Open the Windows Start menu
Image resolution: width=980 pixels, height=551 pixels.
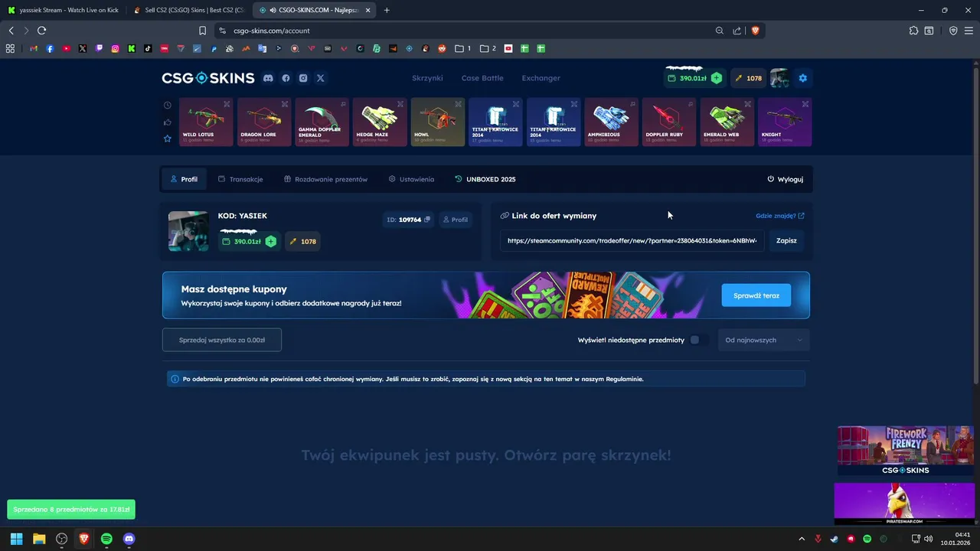tap(16, 539)
